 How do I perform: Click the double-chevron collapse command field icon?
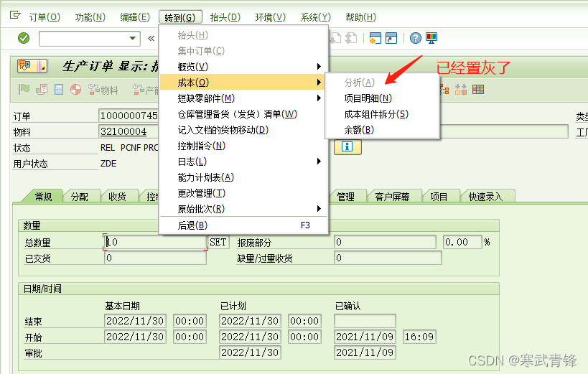[151, 38]
